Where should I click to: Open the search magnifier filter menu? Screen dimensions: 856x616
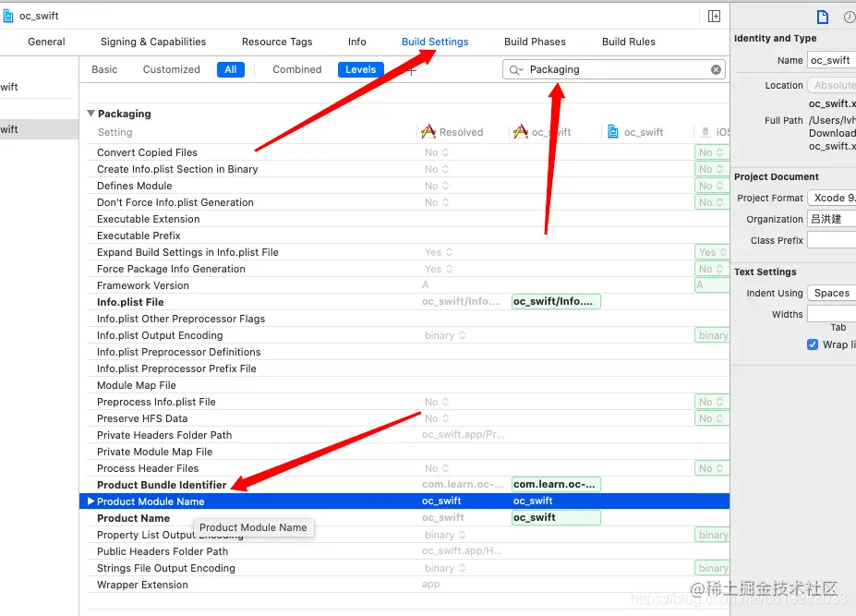516,70
